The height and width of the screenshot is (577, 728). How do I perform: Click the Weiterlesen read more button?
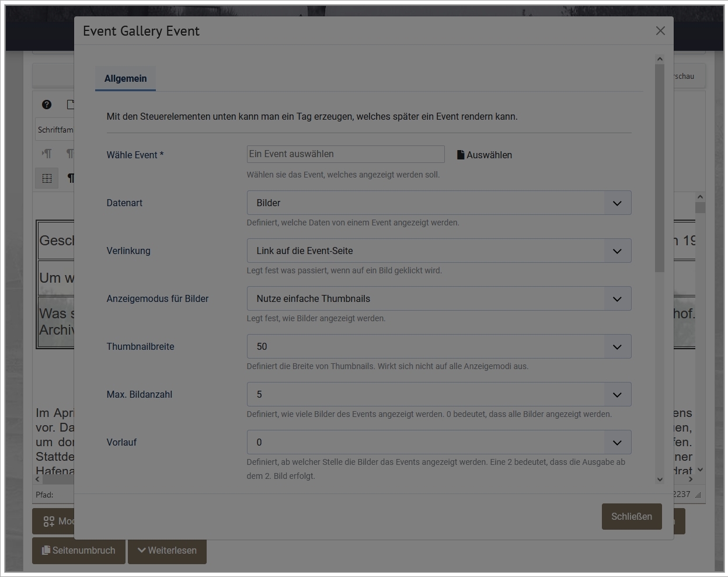[167, 550]
